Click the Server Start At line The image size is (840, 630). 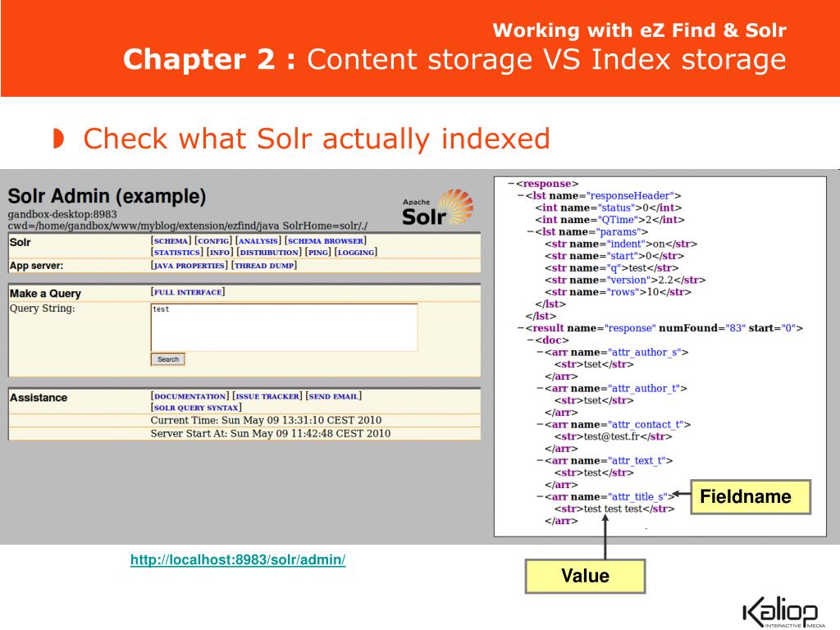(271, 433)
